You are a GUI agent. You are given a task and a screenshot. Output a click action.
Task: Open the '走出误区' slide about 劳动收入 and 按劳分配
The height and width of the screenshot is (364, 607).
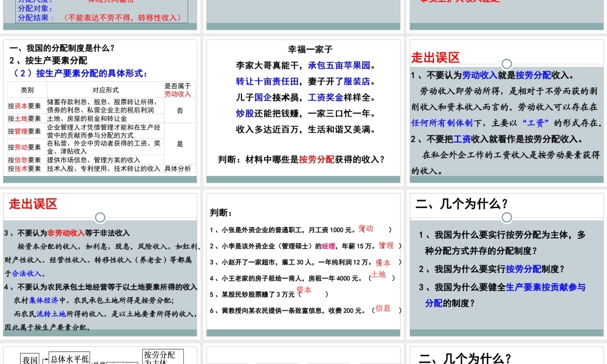(506, 111)
